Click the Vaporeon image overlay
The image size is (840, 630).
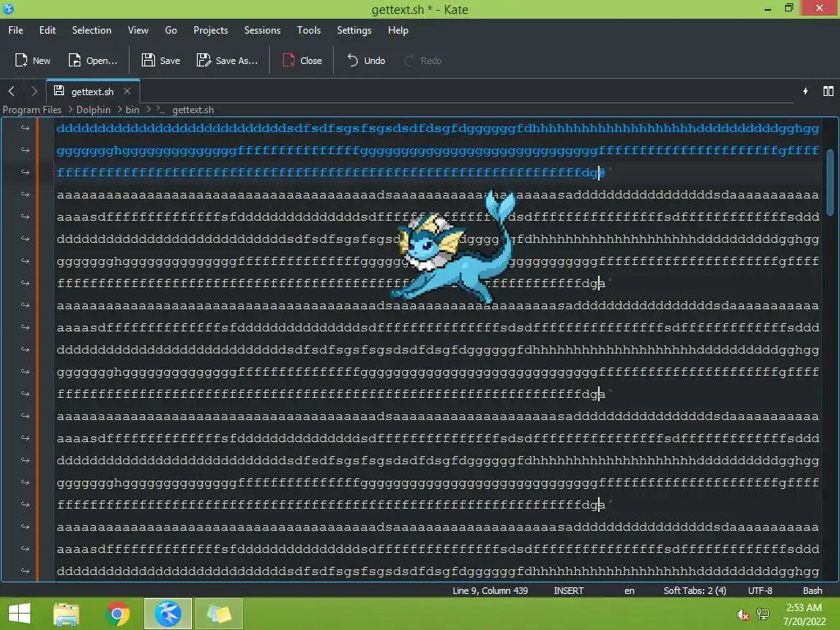coord(453,246)
